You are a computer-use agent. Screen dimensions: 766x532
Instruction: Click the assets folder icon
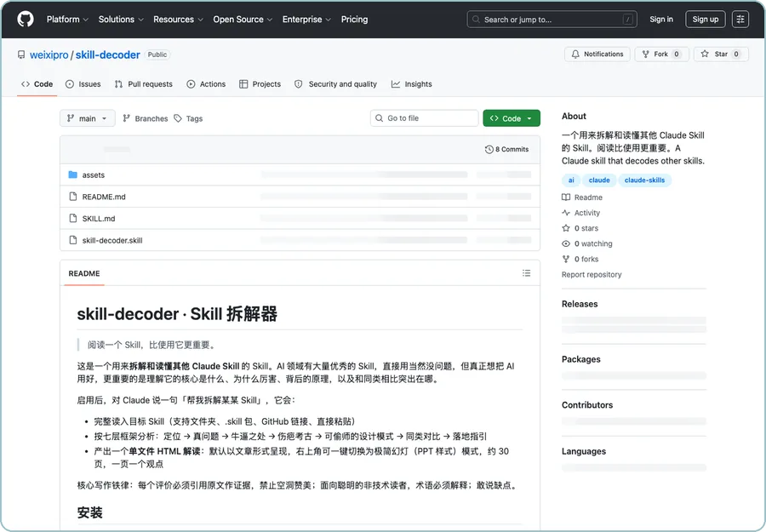73,174
